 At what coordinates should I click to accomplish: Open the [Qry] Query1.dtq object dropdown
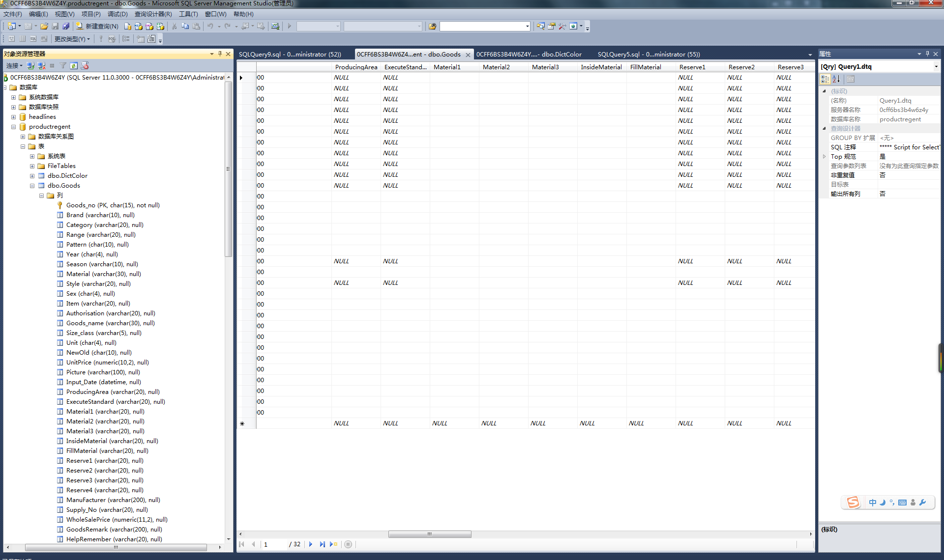pos(936,66)
